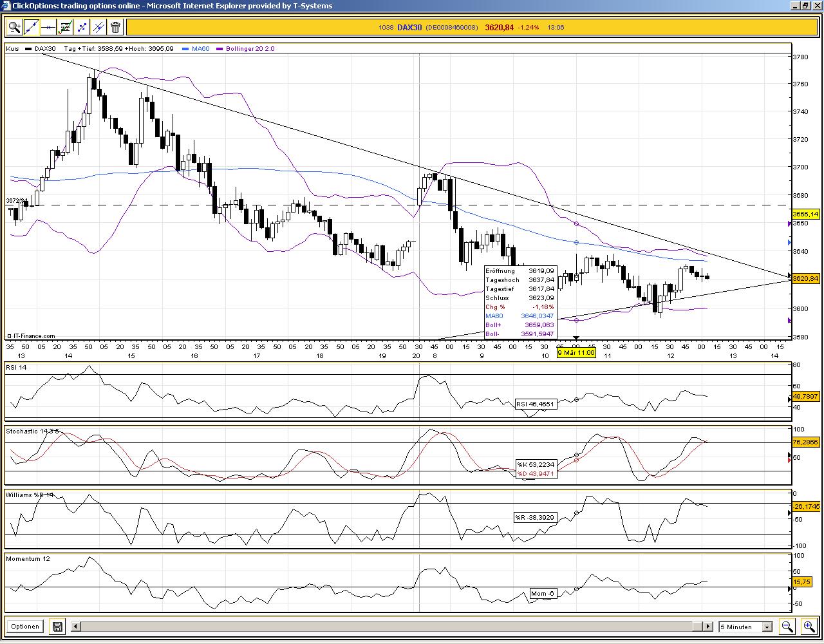824x644 pixels.
Task: Select the magnifier zoom tool in the toolbar
Action: pos(14,26)
